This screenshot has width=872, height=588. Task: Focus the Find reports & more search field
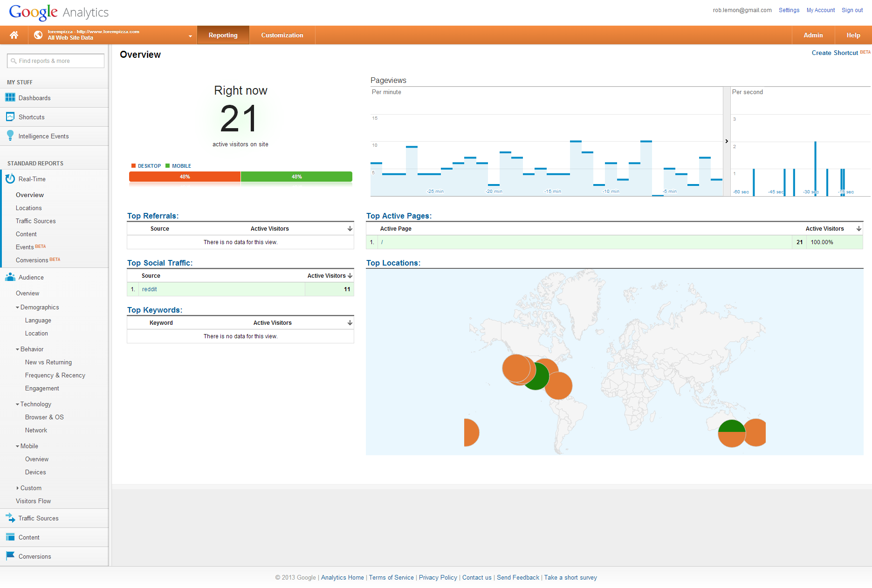click(55, 61)
